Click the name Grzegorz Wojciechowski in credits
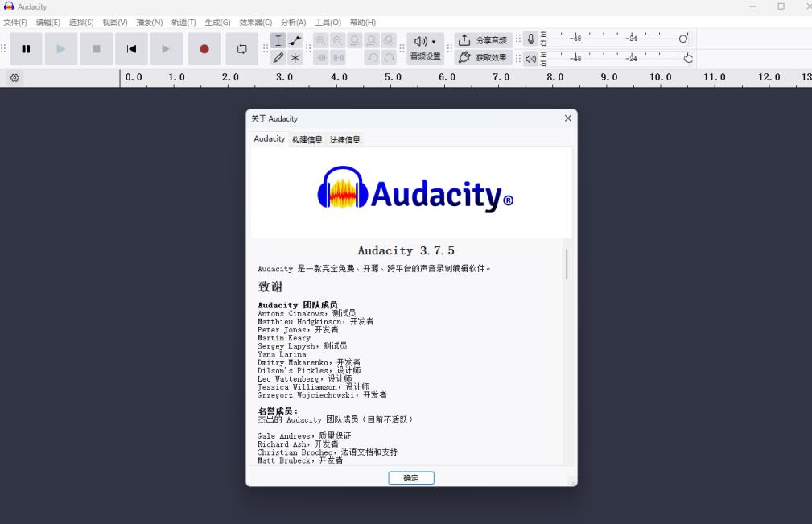Screen dimensions: 812x524 (306, 395)
